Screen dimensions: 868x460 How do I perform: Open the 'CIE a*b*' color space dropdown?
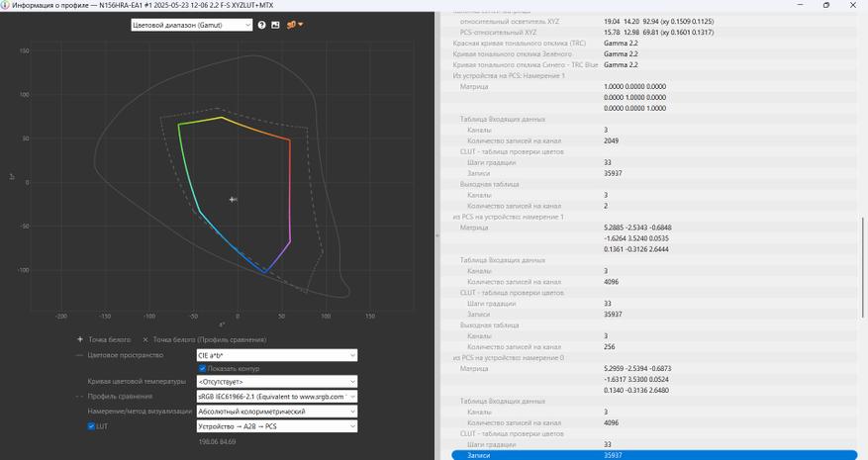277,355
